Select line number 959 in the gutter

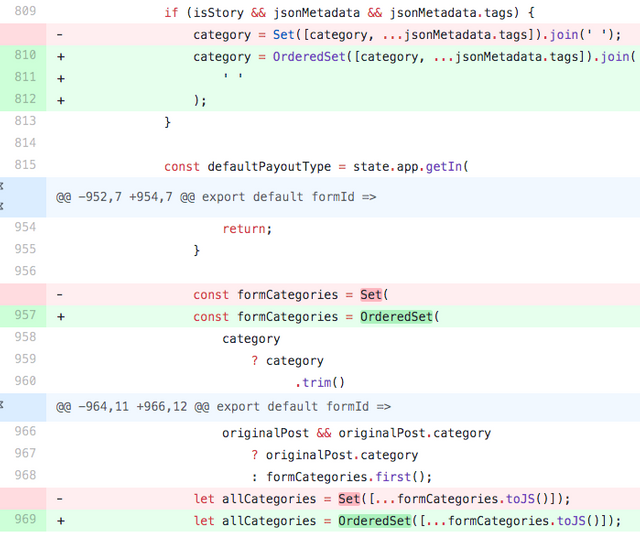pos(25,360)
